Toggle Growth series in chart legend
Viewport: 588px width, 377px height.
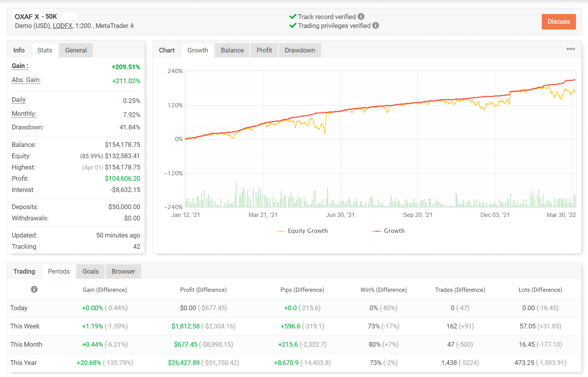tap(389, 231)
